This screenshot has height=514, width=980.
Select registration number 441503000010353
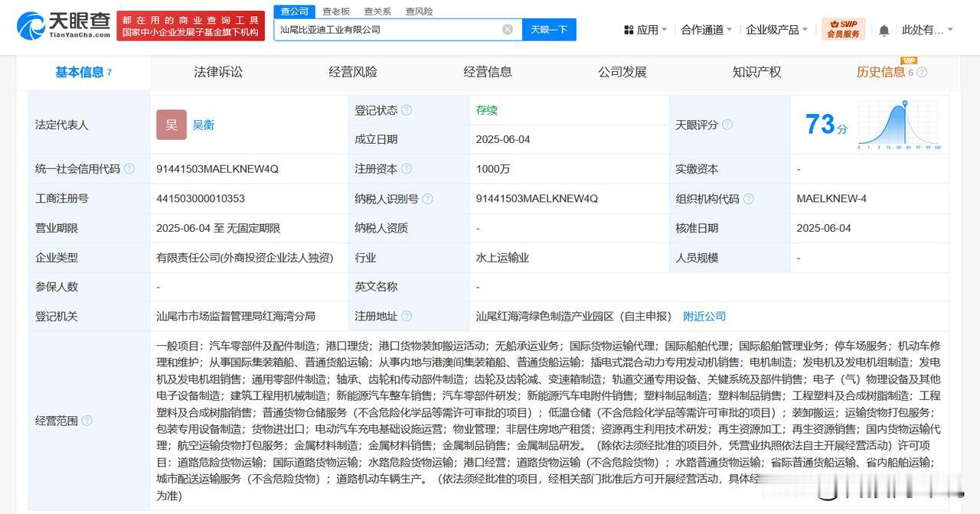[x=201, y=199]
